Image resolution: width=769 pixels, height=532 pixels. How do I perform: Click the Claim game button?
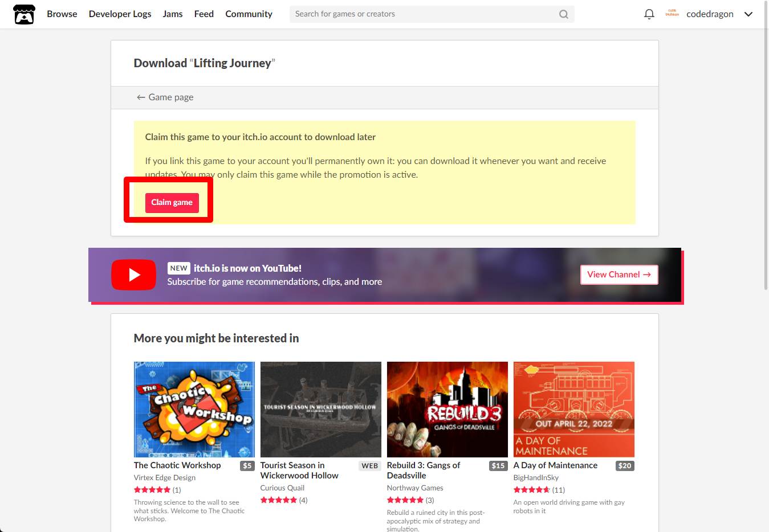pyautogui.click(x=172, y=203)
